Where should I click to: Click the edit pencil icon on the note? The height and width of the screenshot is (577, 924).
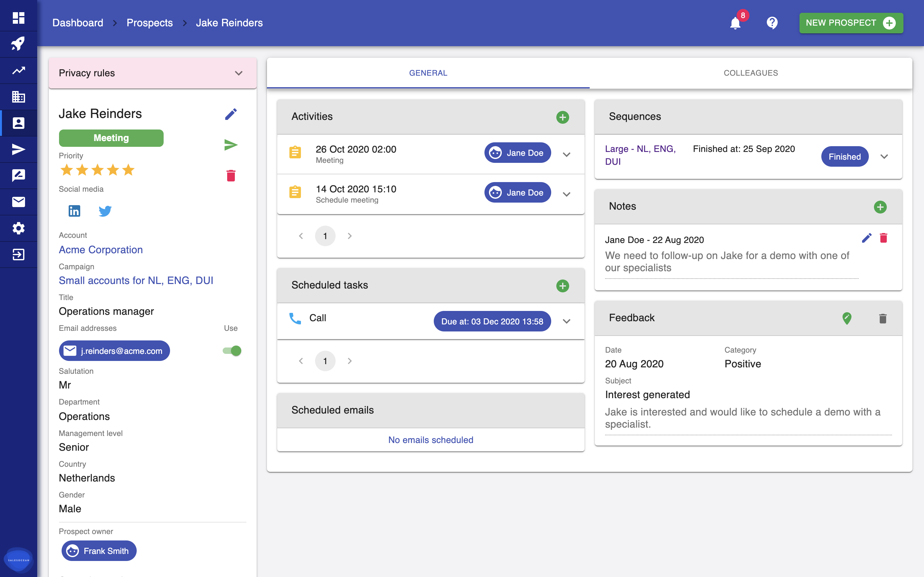coord(867,238)
